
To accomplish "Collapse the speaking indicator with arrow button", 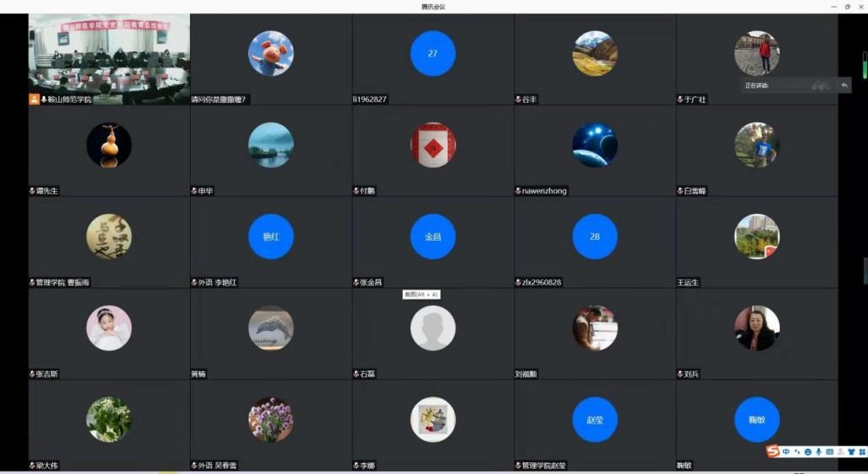I will click(x=844, y=85).
